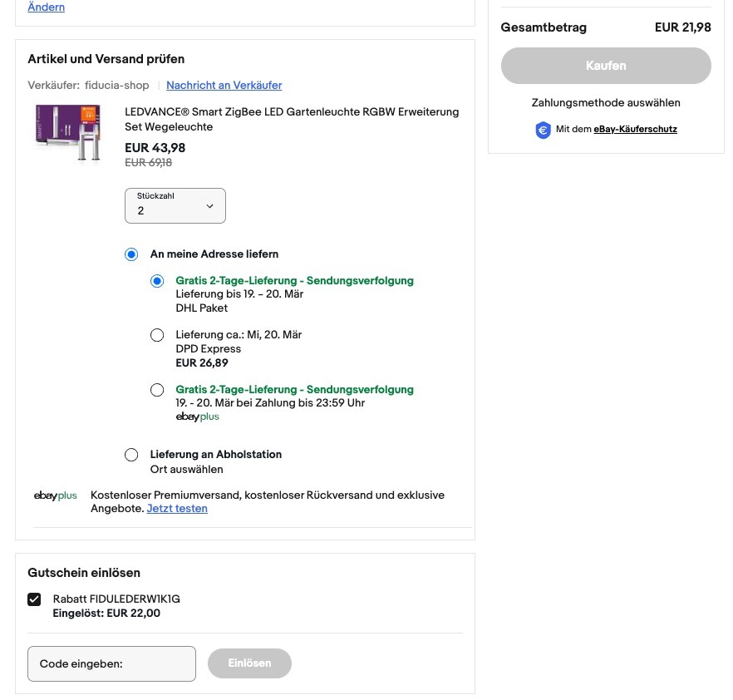Uncheck the Rabatt FIDULEDERW1K1G coupon checkbox
This screenshot has height=700, width=733.
[x=34, y=599]
